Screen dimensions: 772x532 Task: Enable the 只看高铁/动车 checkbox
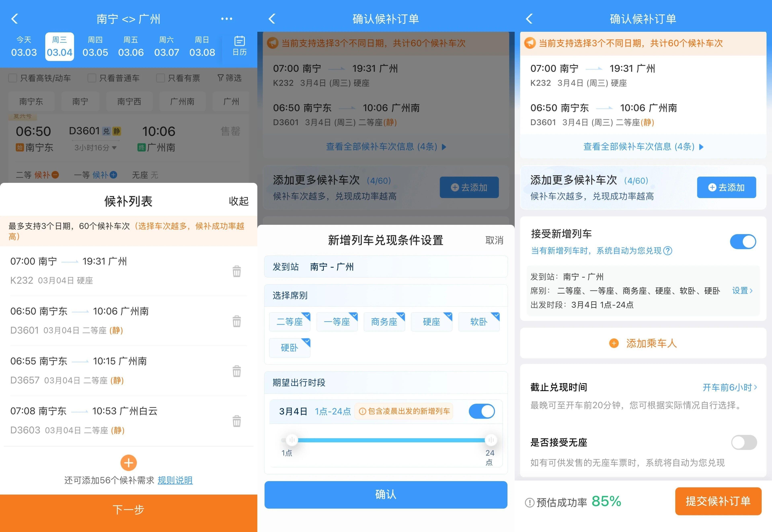tap(13, 78)
